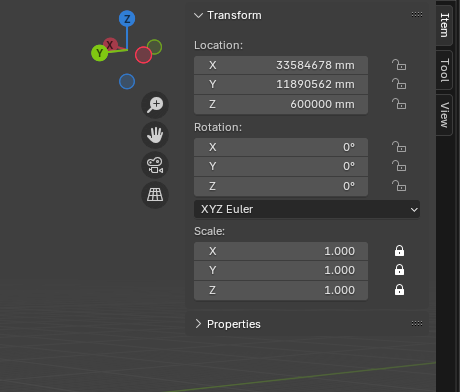
Task: Unlock the Scale Y value
Action: coord(399,270)
